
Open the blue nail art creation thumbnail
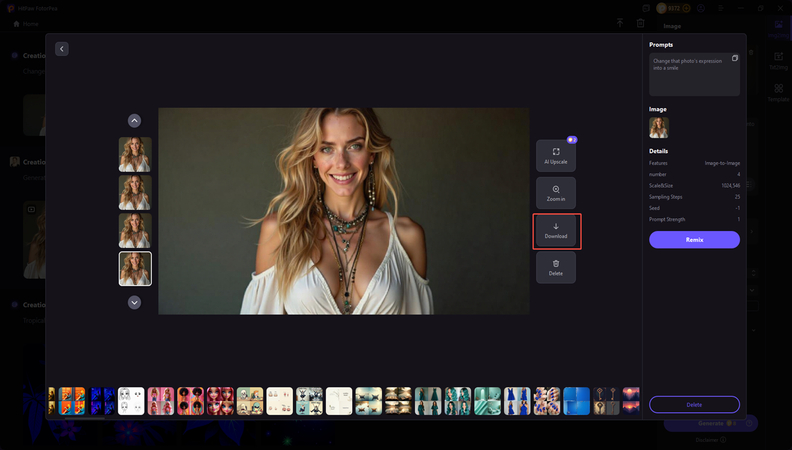(x=547, y=401)
